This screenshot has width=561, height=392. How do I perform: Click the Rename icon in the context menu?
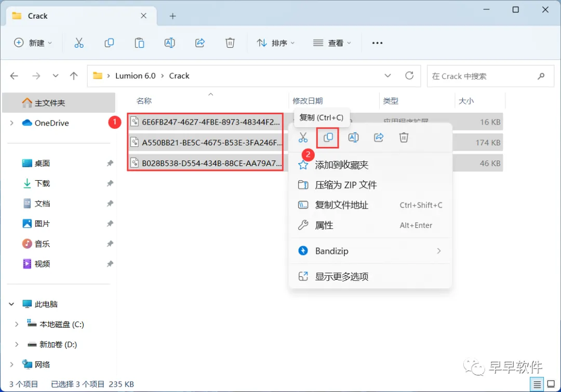tap(354, 138)
